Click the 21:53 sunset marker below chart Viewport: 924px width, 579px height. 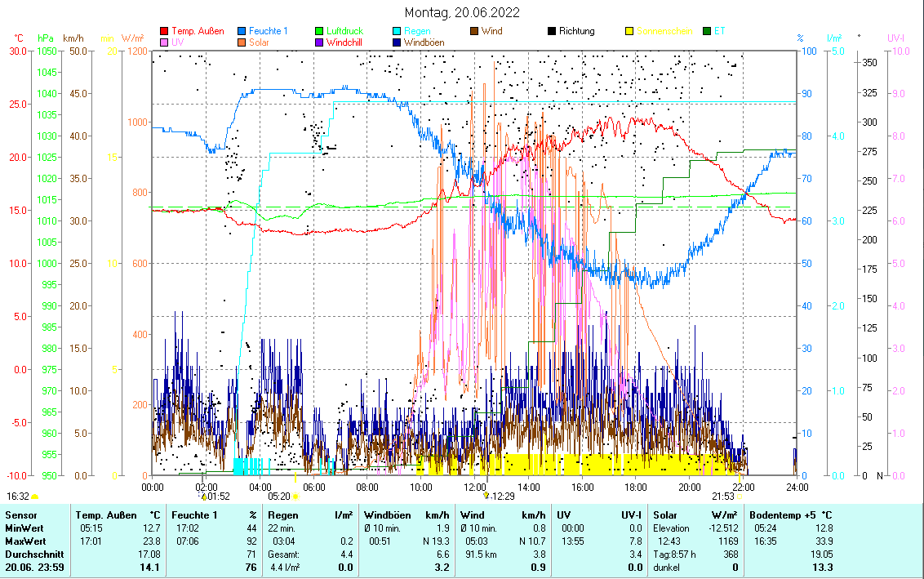[723, 496]
